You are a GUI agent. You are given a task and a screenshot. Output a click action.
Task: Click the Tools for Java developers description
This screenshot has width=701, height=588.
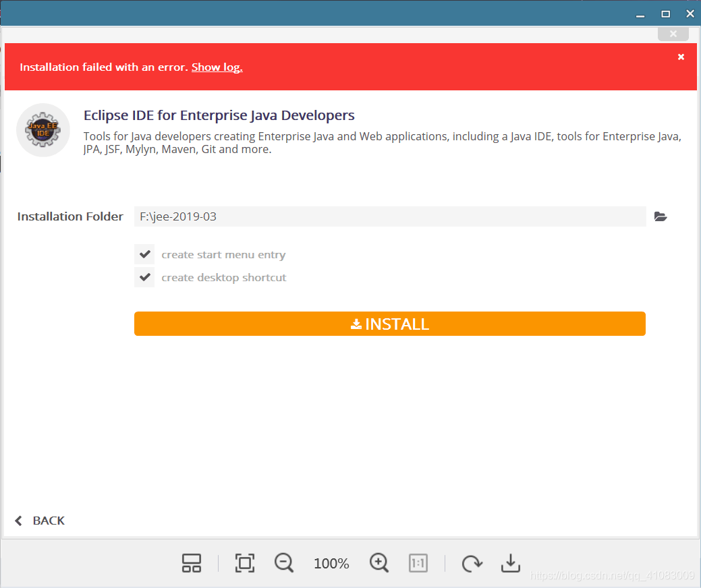[x=383, y=142]
